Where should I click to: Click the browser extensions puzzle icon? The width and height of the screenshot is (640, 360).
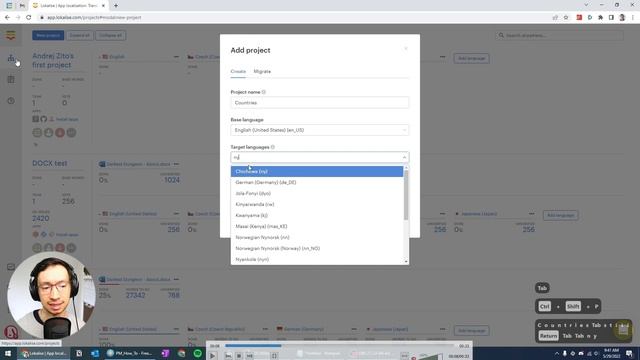click(600, 18)
